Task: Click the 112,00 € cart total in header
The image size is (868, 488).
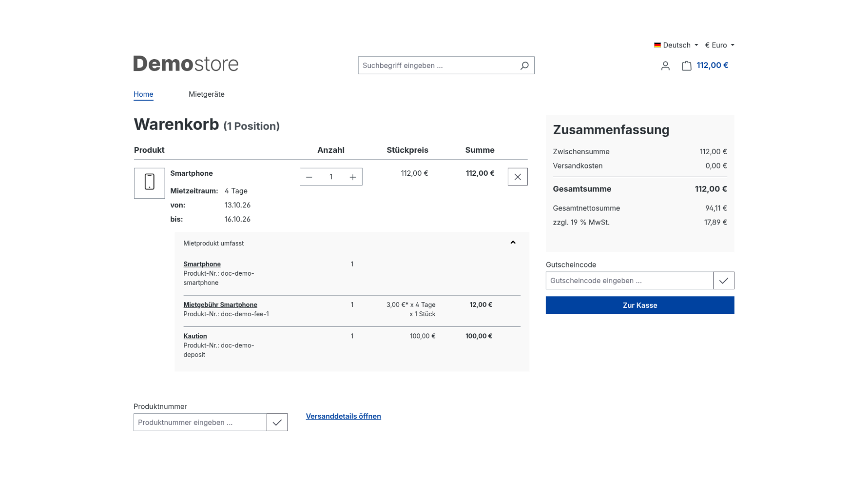Action: [x=712, y=65]
